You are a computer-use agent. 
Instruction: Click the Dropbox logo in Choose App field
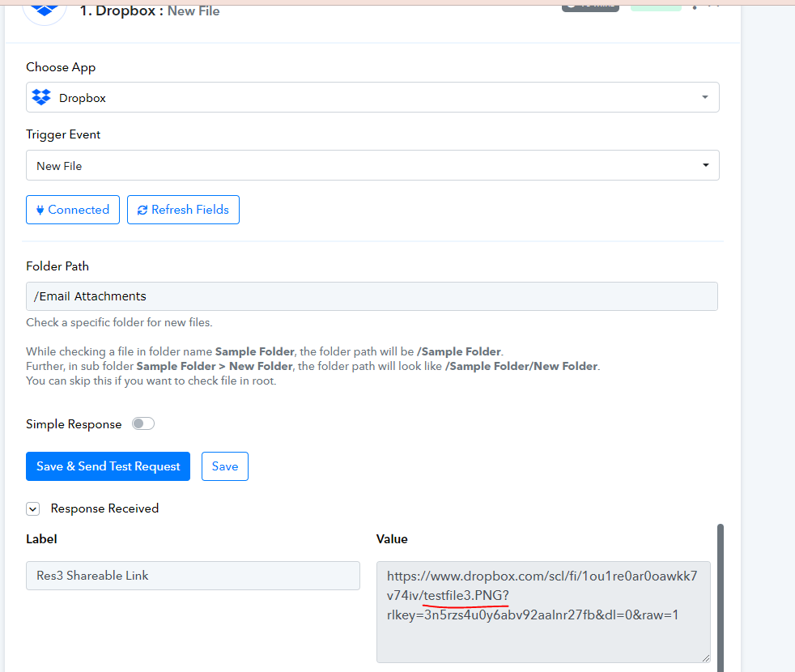41,97
